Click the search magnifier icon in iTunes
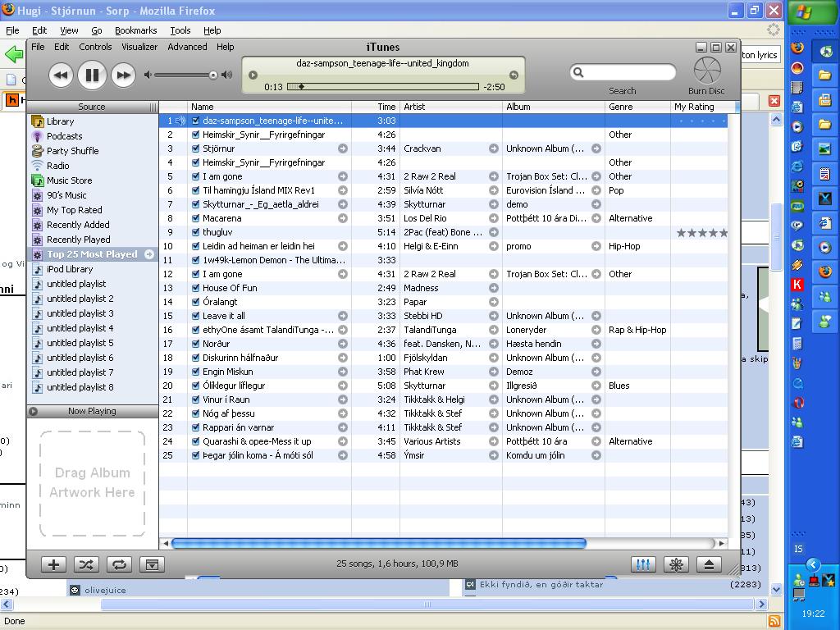The width and height of the screenshot is (840, 630). pos(578,72)
